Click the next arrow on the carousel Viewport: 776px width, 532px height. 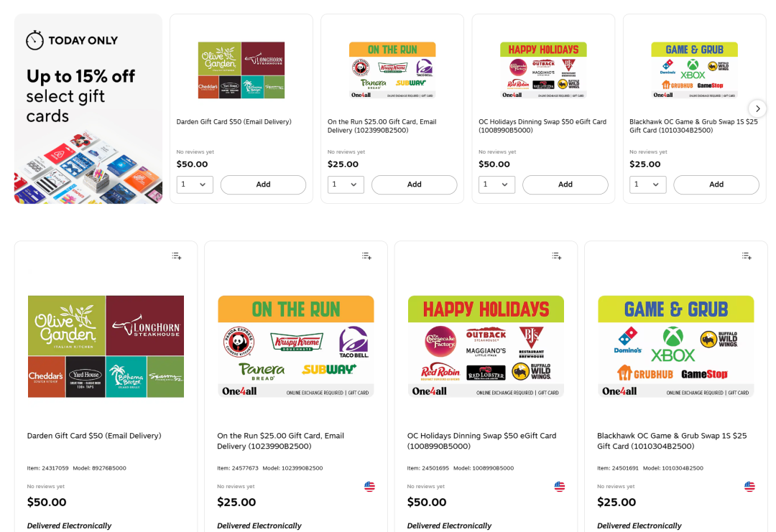[x=757, y=109]
